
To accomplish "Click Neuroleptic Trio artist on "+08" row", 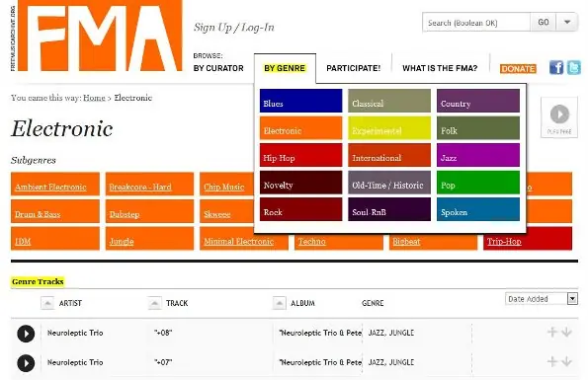I will (75, 333).
